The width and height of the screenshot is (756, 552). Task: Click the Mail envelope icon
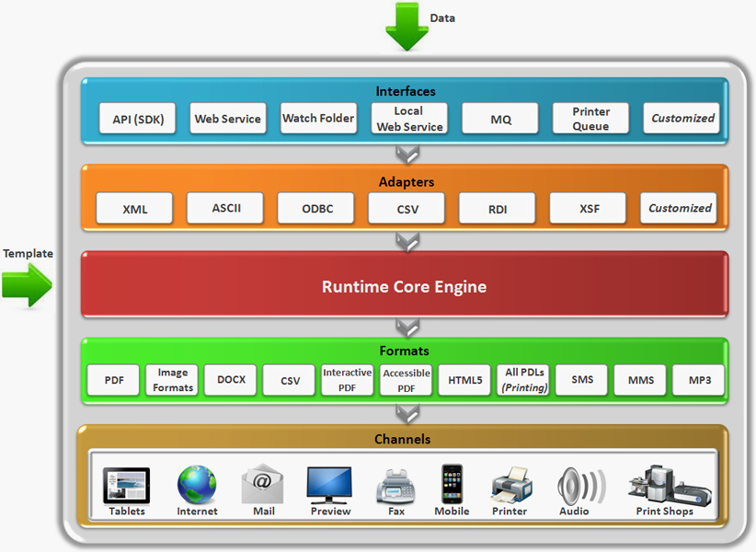pyautogui.click(x=262, y=484)
